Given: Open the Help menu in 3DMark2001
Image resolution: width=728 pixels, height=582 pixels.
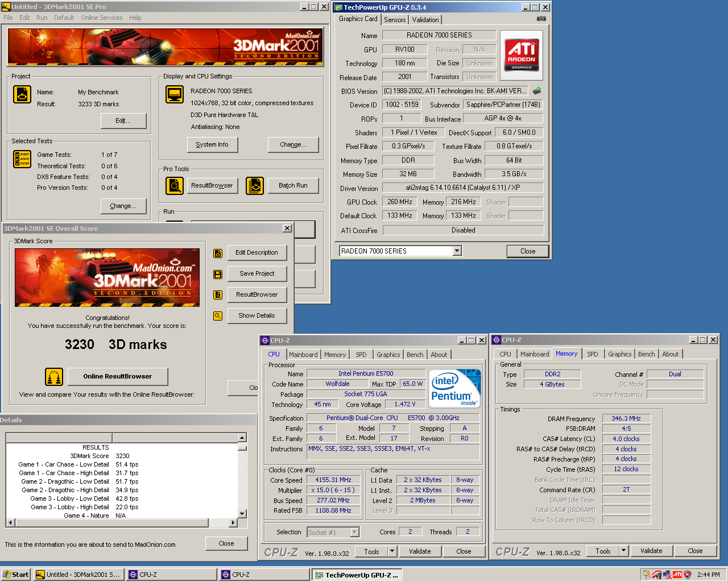Looking at the screenshot, I should point(135,18).
